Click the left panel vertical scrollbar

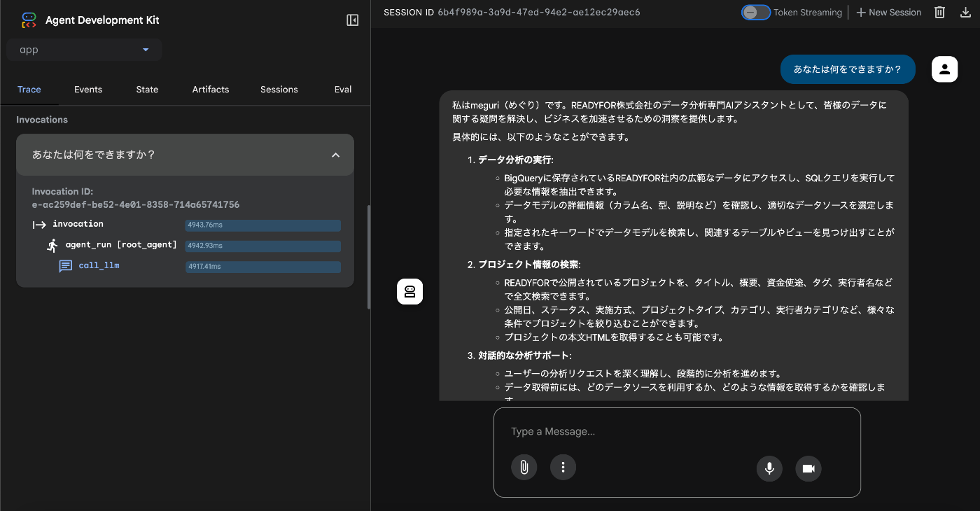click(x=369, y=257)
